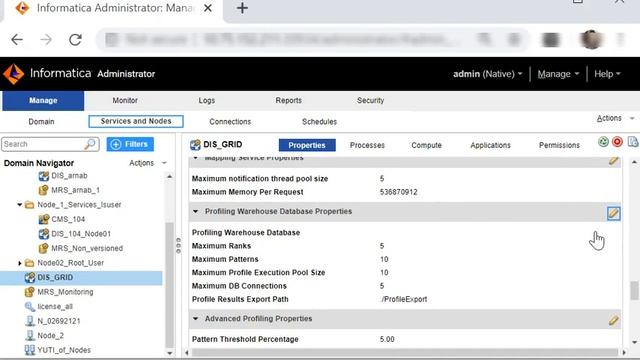Switch to Monitor tab
Viewport: 640px width, 360px height.
[x=125, y=100]
